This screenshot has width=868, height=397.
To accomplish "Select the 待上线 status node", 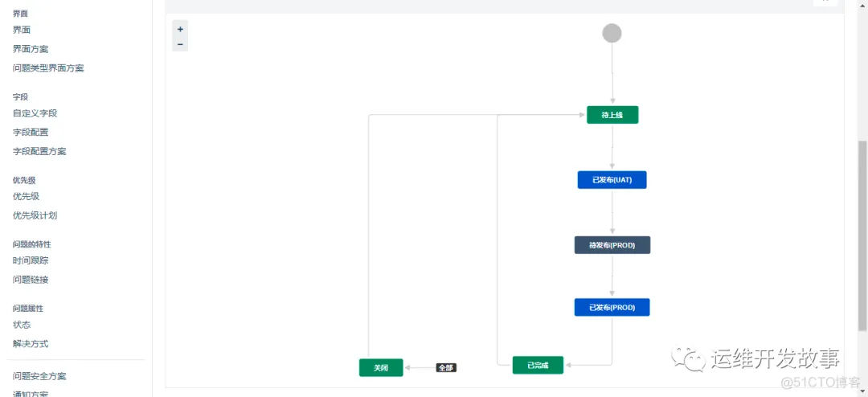I will (x=612, y=115).
